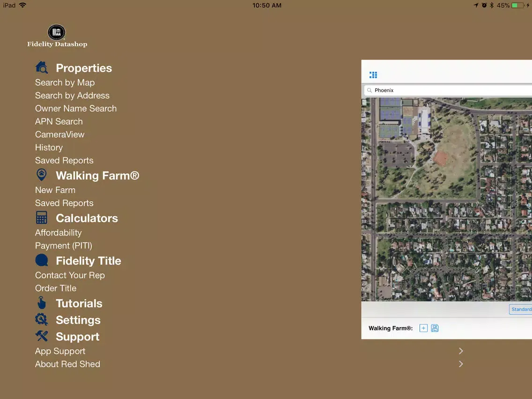Click the Fidelity Title chat bubble icon
This screenshot has width=532, height=399.
tap(42, 260)
